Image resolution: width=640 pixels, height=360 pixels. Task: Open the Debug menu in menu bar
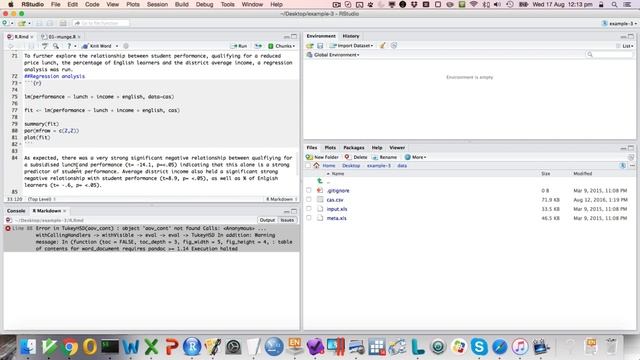(x=204, y=4)
